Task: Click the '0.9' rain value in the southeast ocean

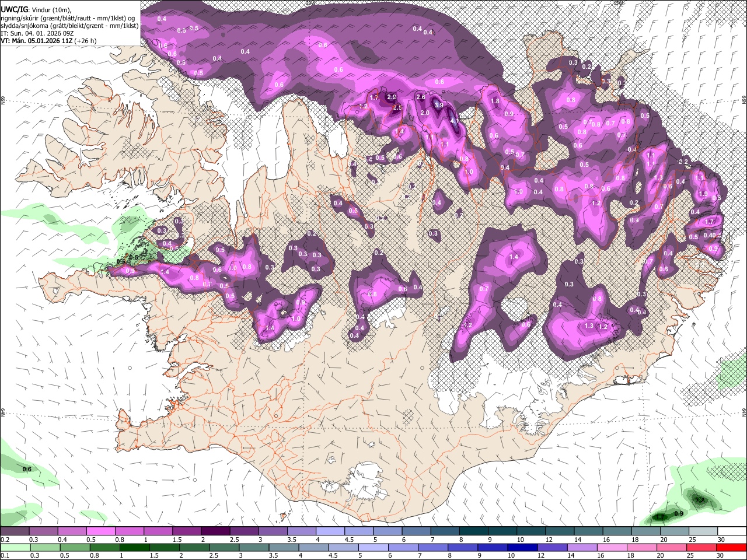Action: pyautogui.click(x=679, y=513)
